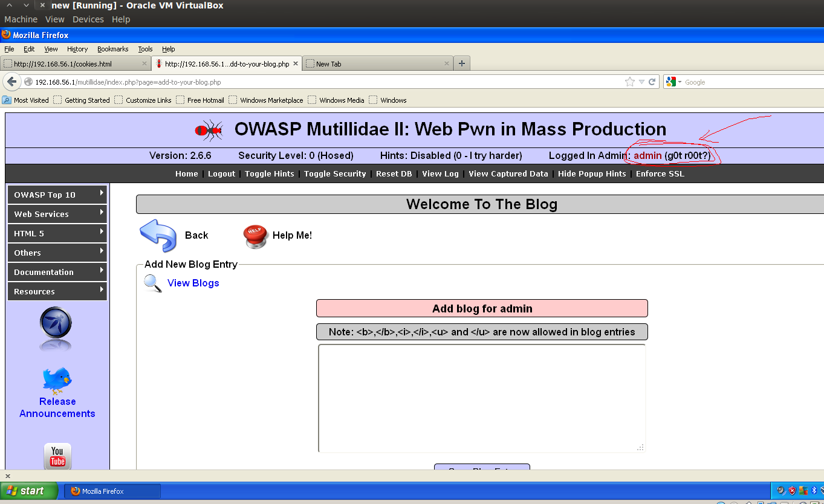The height and width of the screenshot is (504, 824).
Task: Click Hide Popup Hints link
Action: pos(592,173)
